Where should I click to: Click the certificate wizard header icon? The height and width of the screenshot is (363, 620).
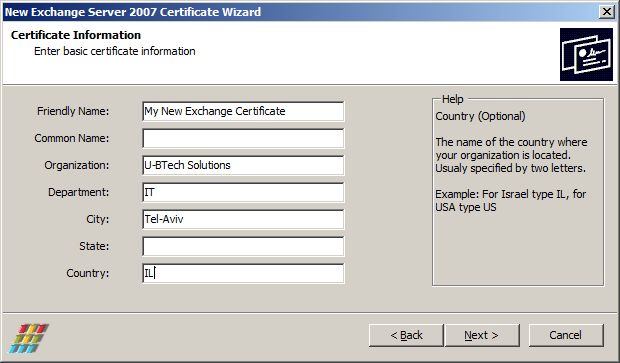pos(586,54)
